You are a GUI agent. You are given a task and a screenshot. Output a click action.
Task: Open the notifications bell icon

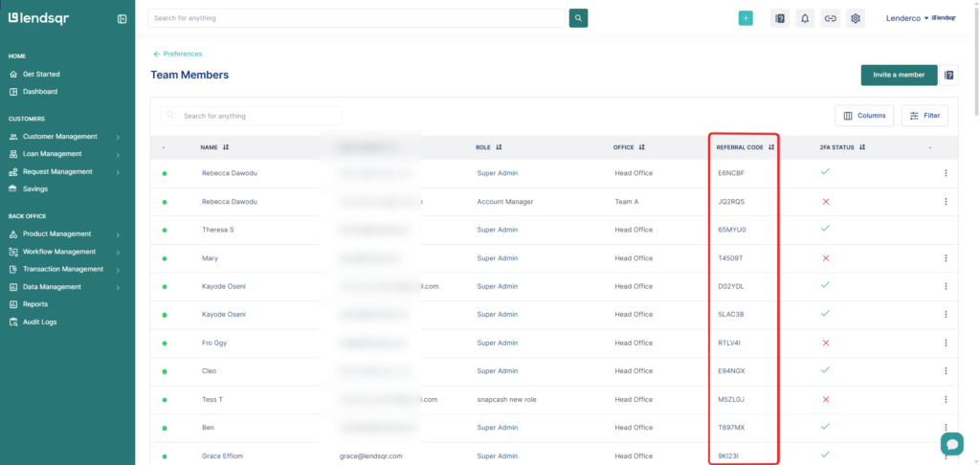(x=805, y=18)
